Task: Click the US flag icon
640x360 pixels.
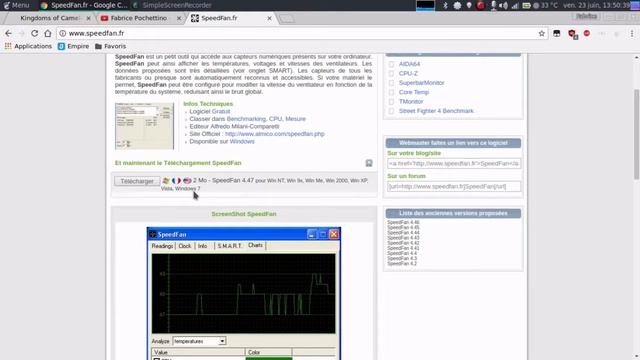Action: point(187,180)
